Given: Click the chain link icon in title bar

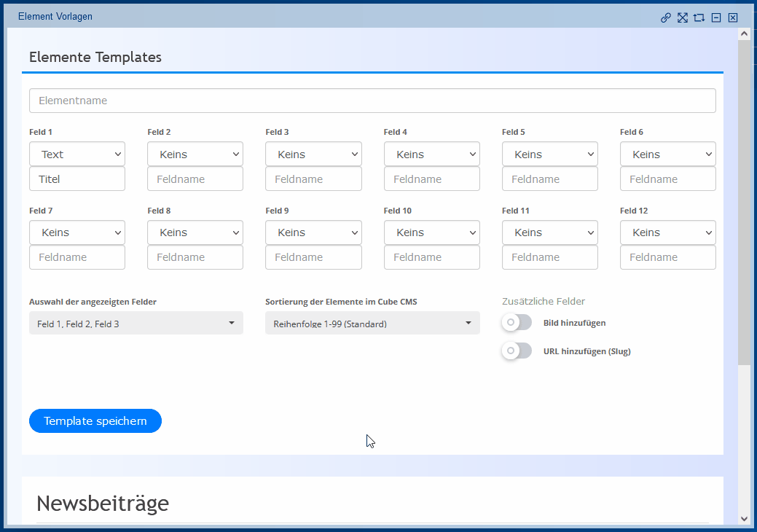Looking at the screenshot, I should coord(665,17).
